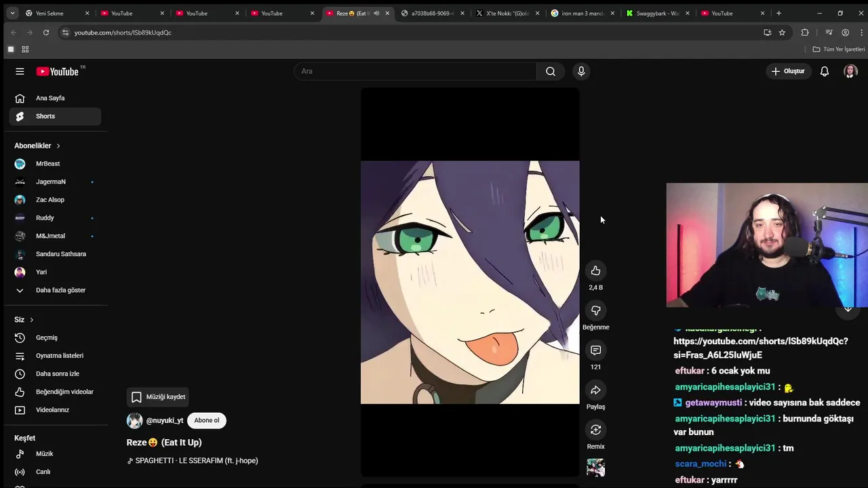Click the Reze short video player
The image size is (868, 488).
(470, 282)
